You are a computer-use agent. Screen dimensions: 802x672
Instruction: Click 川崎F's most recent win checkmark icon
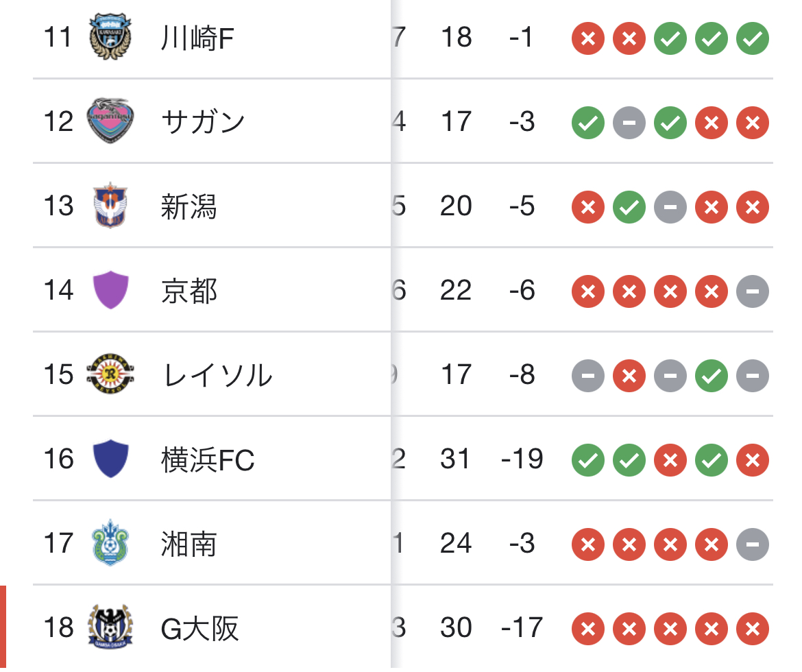[x=753, y=38]
